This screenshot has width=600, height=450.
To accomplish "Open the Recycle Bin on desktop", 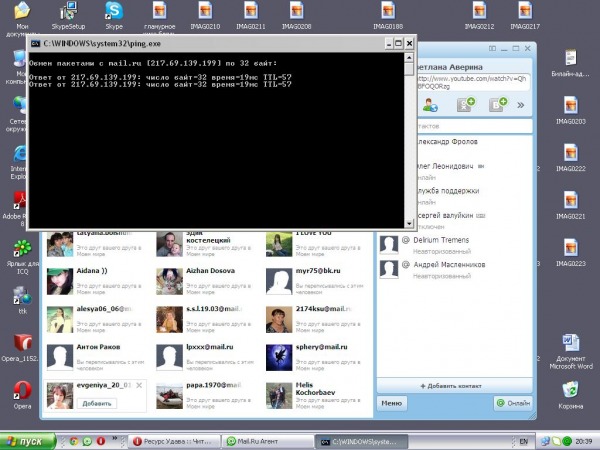I will click(x=571, y=395).
